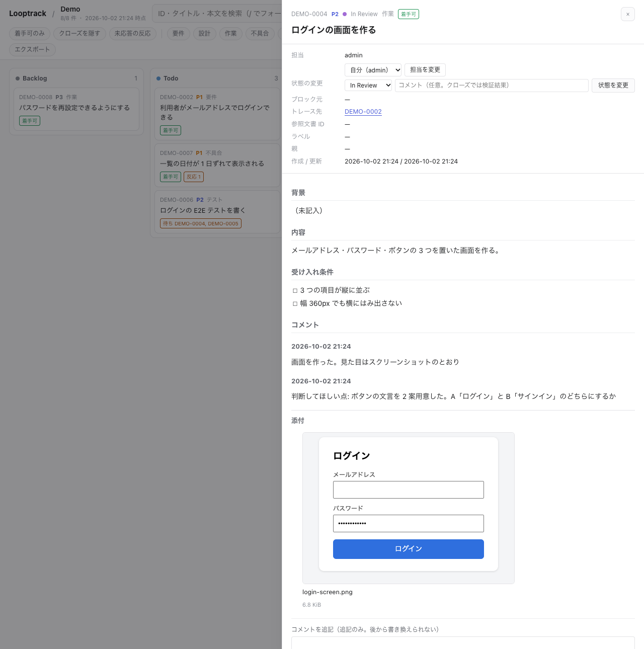Open the DEMO-0002 email login card
Image resolution: width=644 pixels, height=649 pixels.
coord(217,114)
